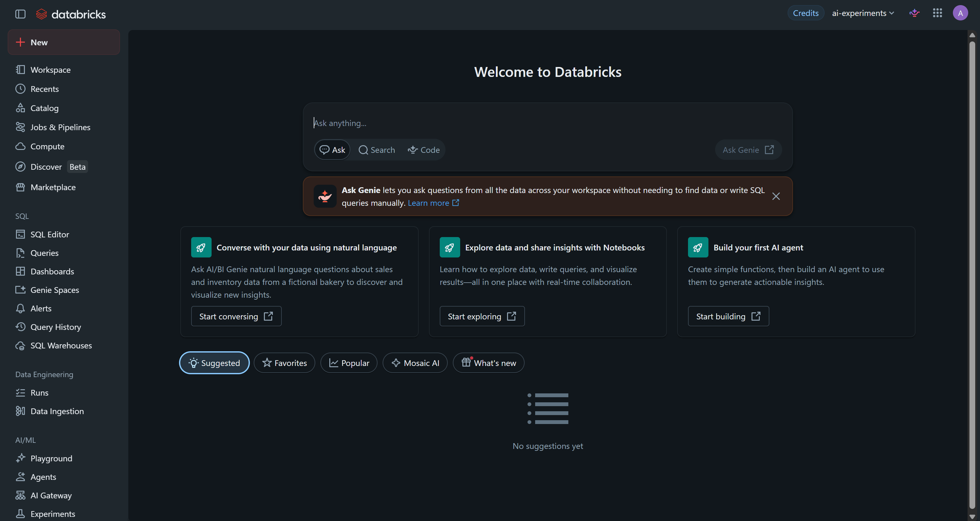Click the SQL Editor icon
Viewport: 980px width, 521px height.
click(x=20, y=234)
